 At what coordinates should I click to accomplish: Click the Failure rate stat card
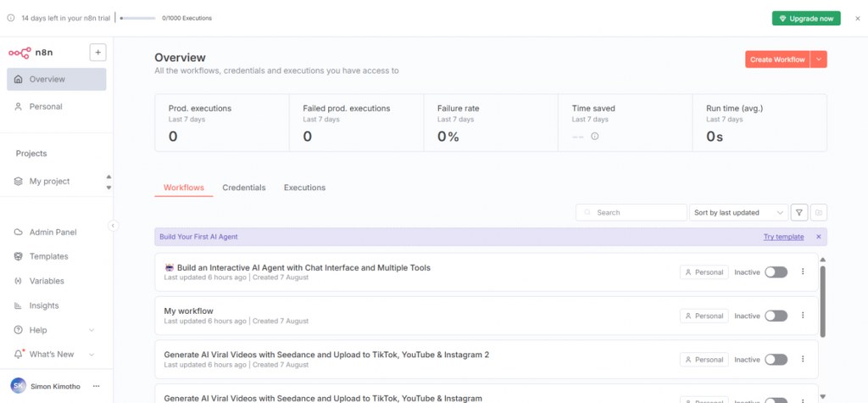click(x=491, y=122)
